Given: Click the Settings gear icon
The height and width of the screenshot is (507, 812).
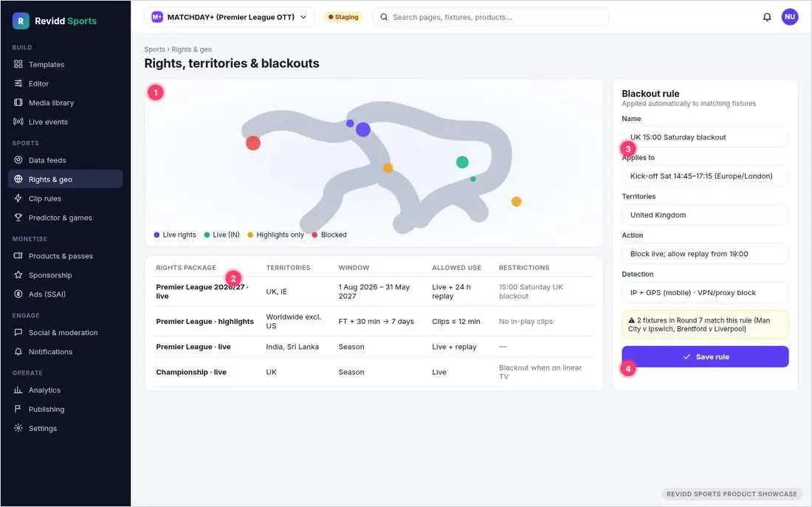Looking at the screenshot, I should (x=18, y=428).
